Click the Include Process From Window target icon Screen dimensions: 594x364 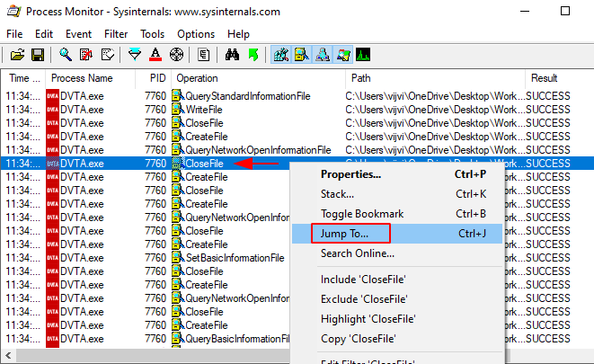point(176,55)
